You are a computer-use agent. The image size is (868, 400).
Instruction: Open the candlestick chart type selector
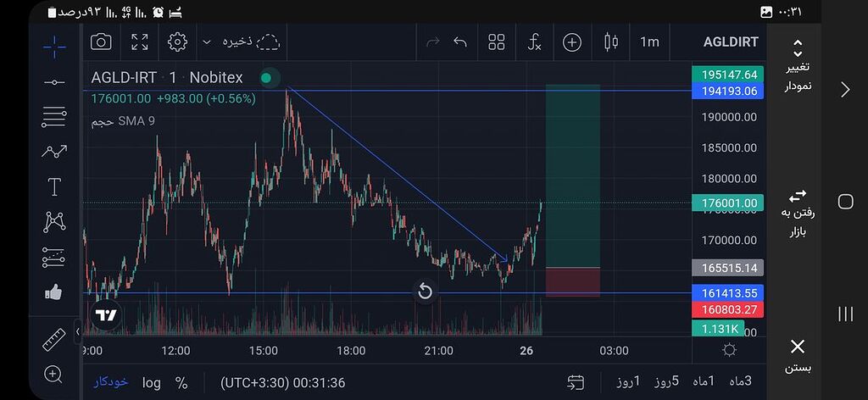pos(611,42)
